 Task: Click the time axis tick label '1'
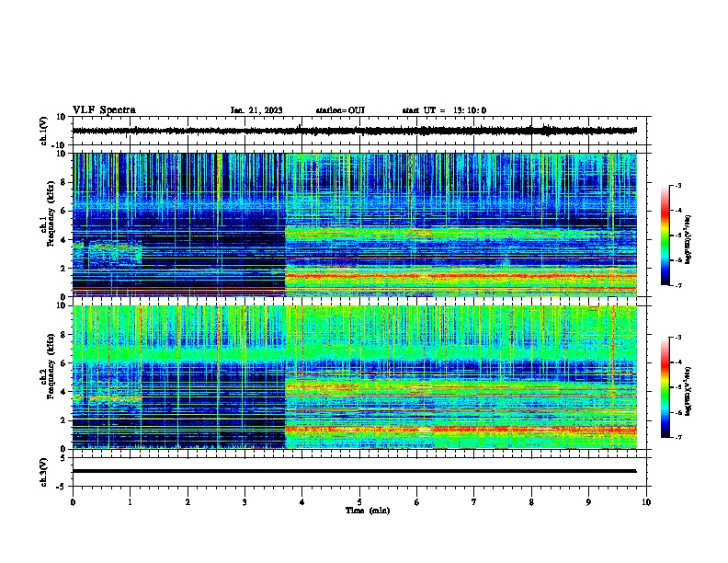(x=130, y=502)
